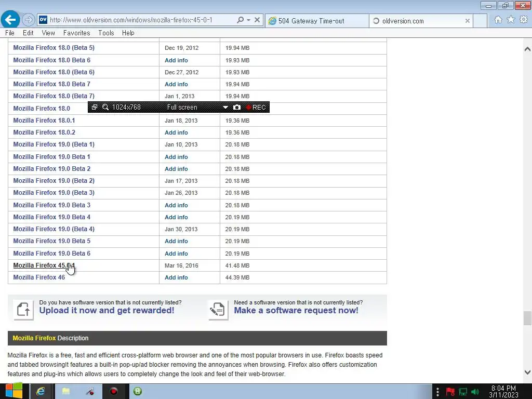
Task: Click the stop loading X in address bar
Action: [257, 20]
